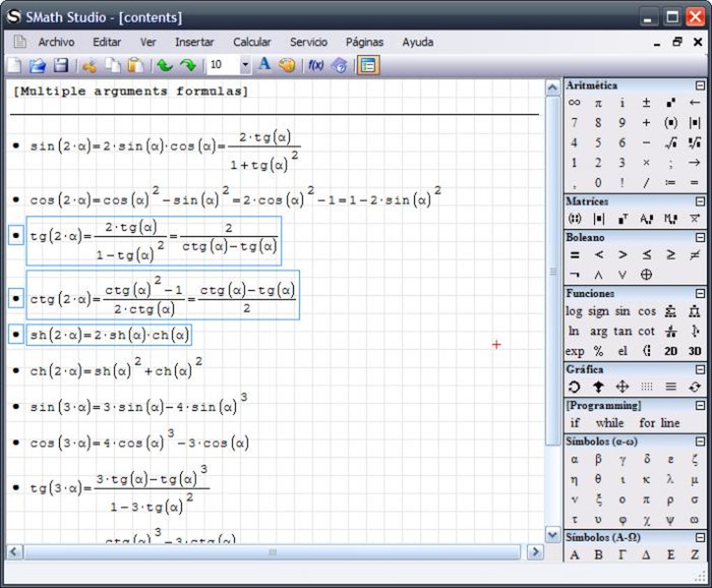712x588 pixels.
Task: Refresh graph tool in Gráfica
Action: (695, 387)
